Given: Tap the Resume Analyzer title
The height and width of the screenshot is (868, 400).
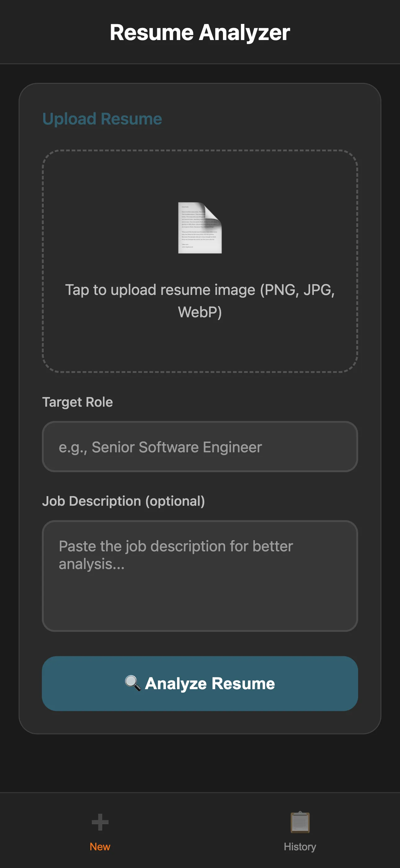Looking at the screenshot, I should (x=200, y=32).
